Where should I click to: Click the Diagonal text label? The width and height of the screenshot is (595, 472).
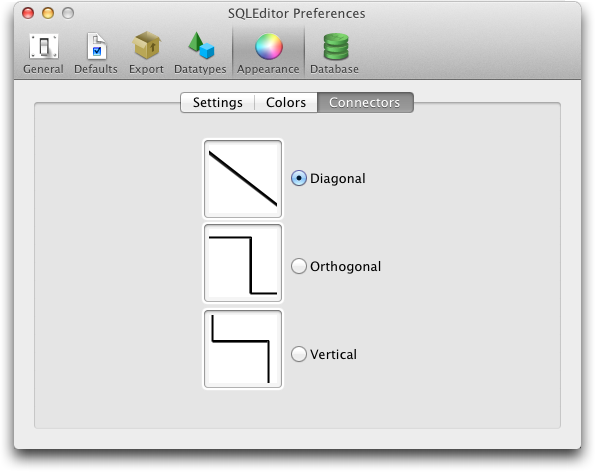click(x=338, y=179)
